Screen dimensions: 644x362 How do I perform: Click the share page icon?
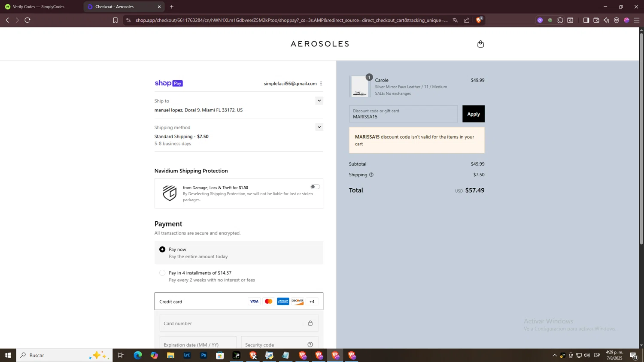pos(467,20)
